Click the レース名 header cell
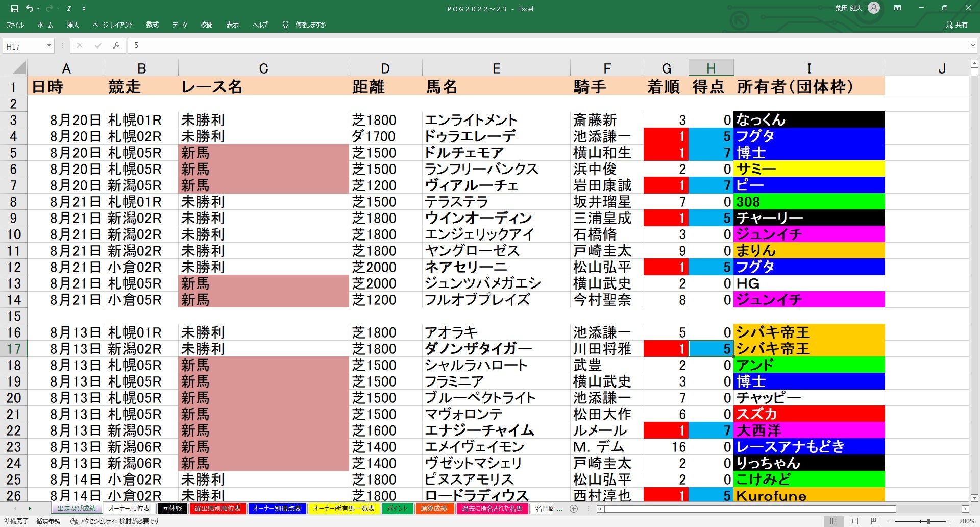This screenshot has width=980, height=527. (263, 87)
